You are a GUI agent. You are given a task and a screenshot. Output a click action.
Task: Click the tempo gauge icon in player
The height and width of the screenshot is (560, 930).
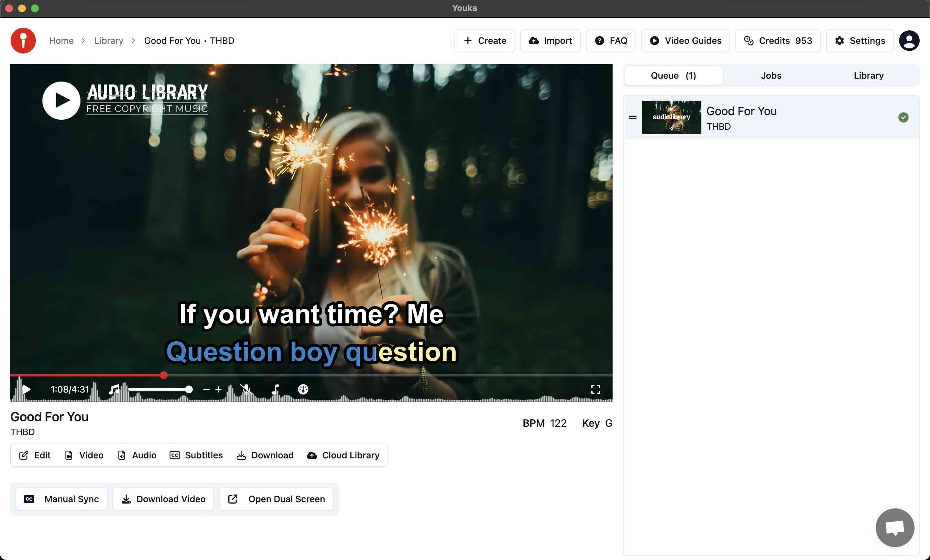click(x=303, y=389)
